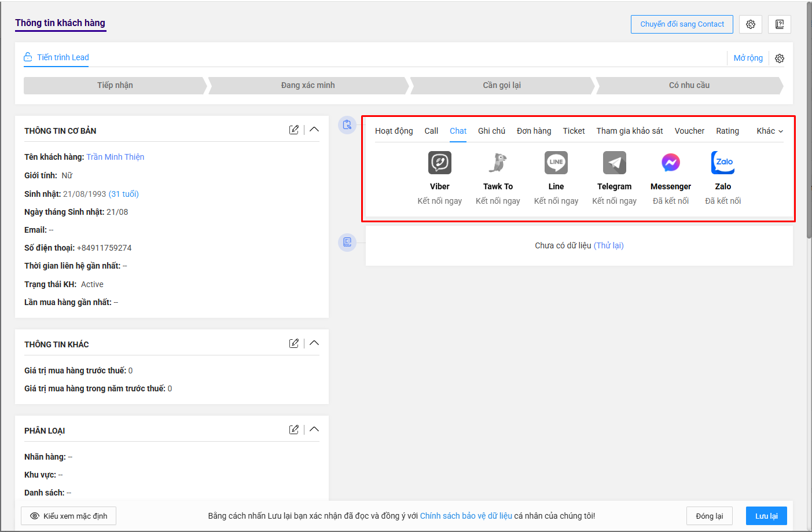Click the clipboard activity icon beside the tab panel
The width and height of the screenshot is (812, 532).
[347, 124]
